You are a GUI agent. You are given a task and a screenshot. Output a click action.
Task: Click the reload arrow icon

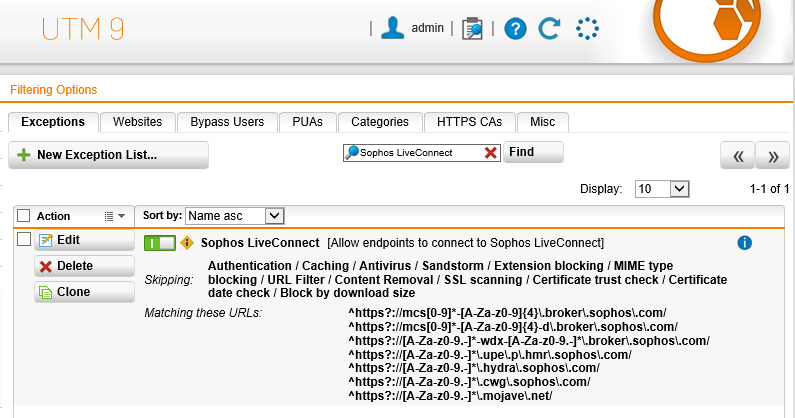tap(549, 28)
